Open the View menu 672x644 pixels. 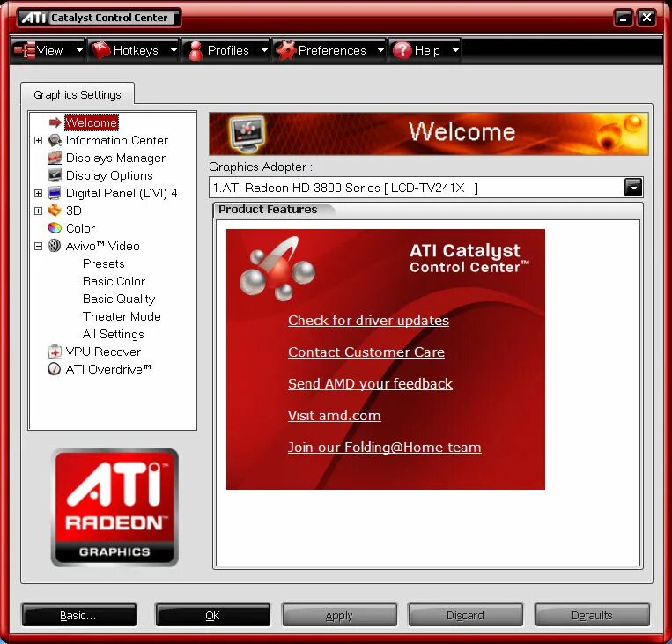(x=48, y=50)
